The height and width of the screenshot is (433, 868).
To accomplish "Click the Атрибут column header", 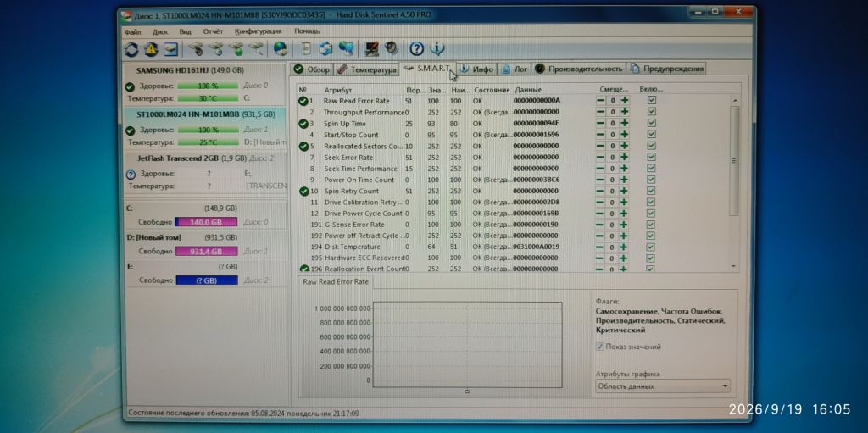I will pyautogui.click(x=338, y=90).
